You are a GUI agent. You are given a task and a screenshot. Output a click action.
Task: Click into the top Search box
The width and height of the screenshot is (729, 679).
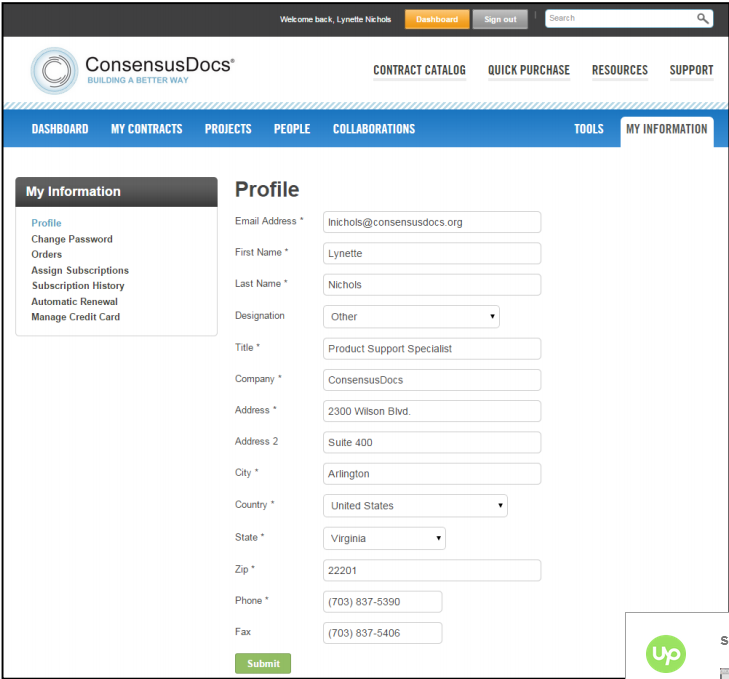tap(618, 19)
